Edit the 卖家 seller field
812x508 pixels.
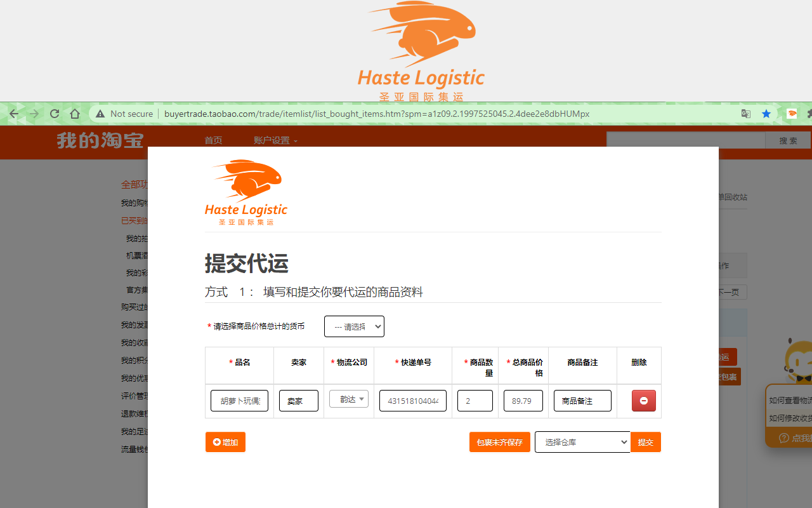pyautogui.click(x=299, y=401)
